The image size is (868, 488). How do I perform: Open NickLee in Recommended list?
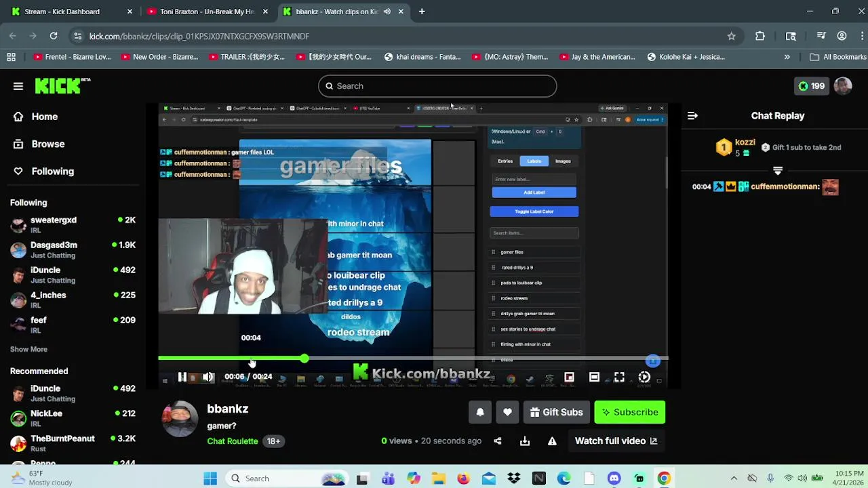click(x=73, y=418)
